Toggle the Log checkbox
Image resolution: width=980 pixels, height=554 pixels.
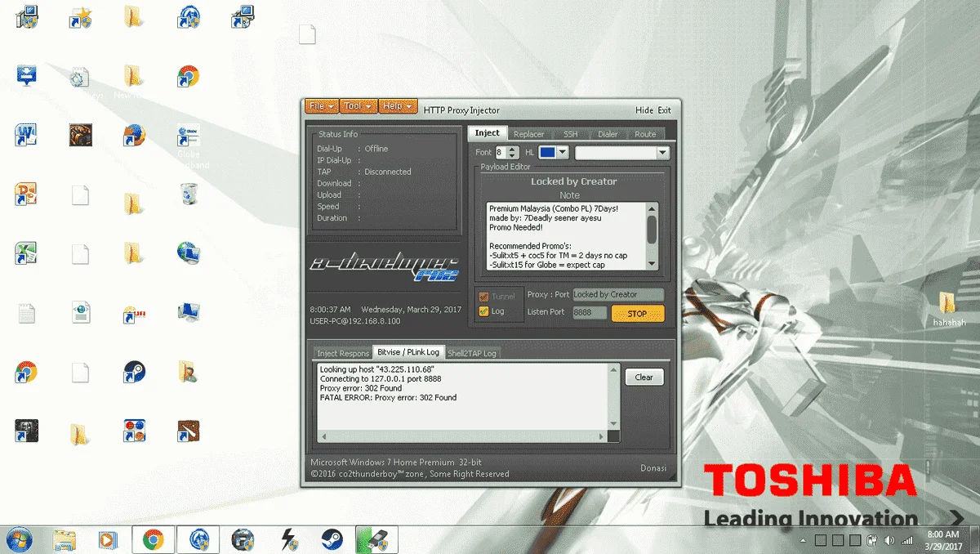click(483, 311)
